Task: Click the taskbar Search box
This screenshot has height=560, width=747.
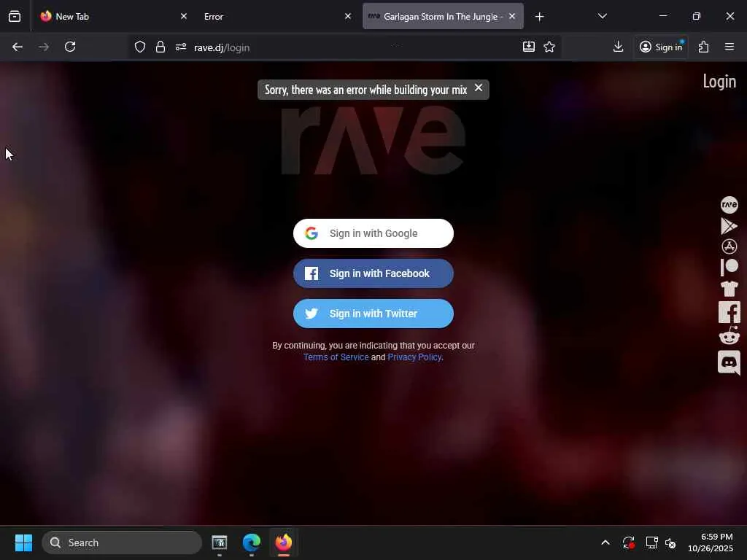Action: tap(122, 542)
